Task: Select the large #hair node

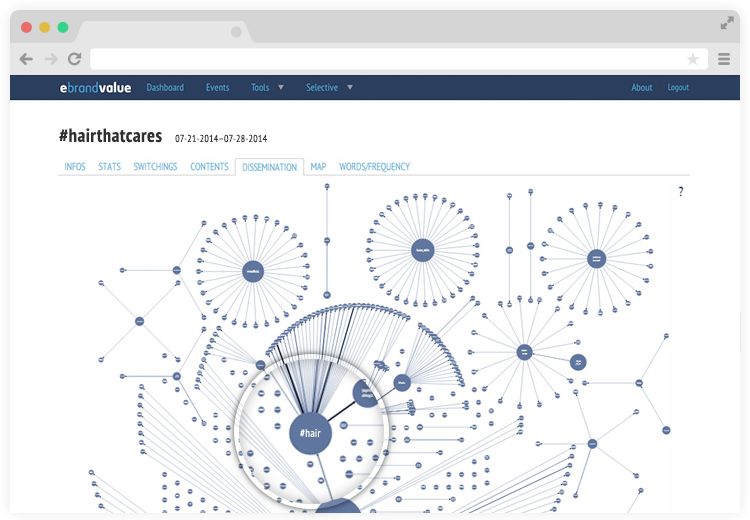Action: click(x=310, y=433)
